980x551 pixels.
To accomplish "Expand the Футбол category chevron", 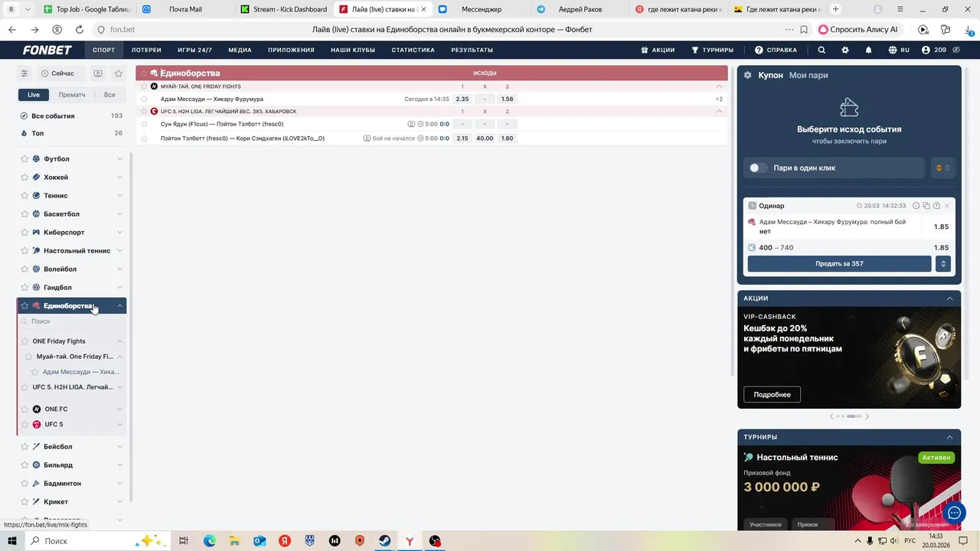I will [x=119, y=159].
